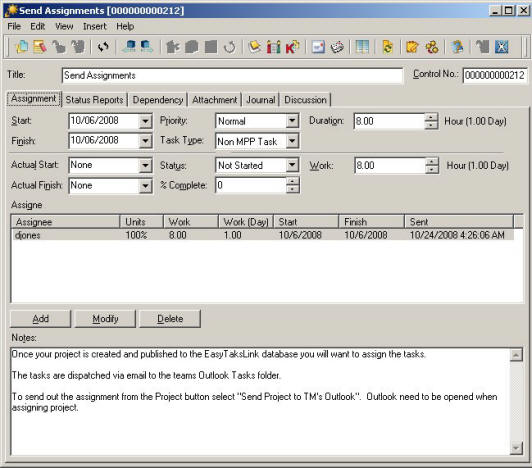This screenshot has width=532, height=468.
Task: Click the Duration value field
Action: click(389, 121)
